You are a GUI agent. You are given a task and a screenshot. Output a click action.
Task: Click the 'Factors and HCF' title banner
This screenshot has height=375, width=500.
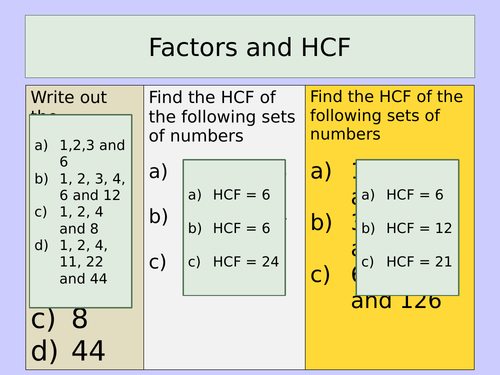250,46
